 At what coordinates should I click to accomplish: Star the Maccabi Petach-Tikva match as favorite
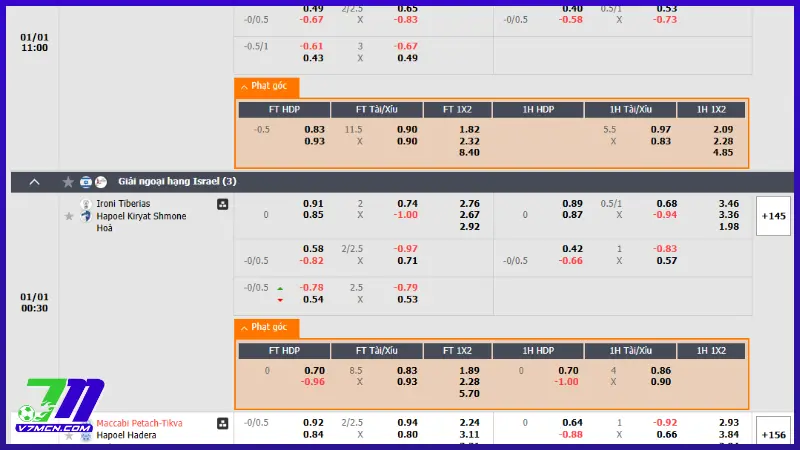[x=70, y=435]
